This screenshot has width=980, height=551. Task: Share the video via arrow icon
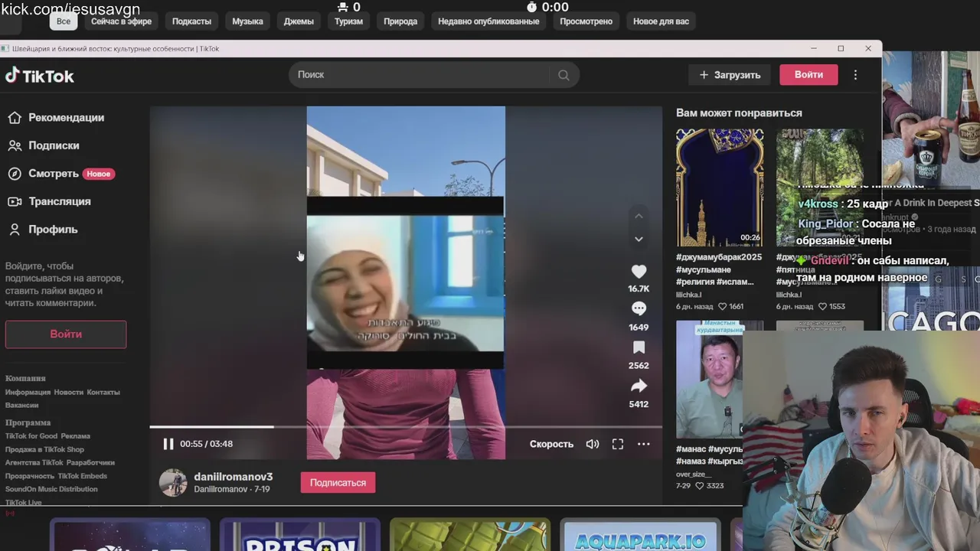(639, 386)
